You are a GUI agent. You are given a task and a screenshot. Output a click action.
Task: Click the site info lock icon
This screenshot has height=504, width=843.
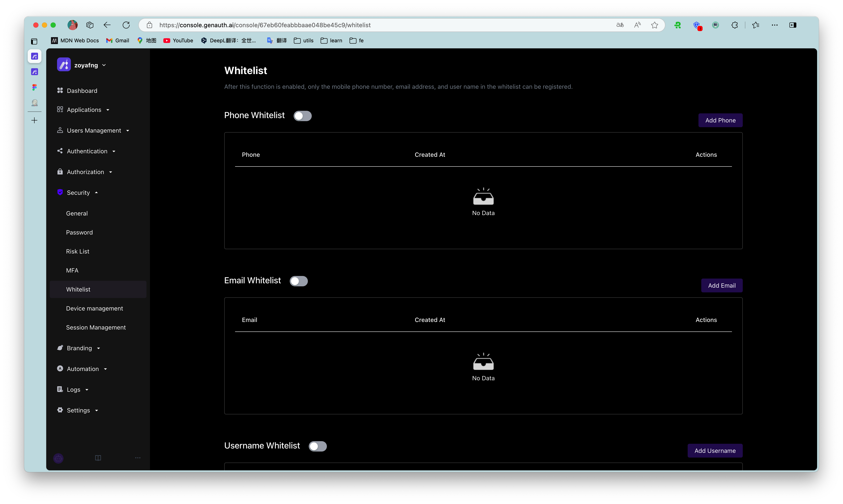pos(149,25)
